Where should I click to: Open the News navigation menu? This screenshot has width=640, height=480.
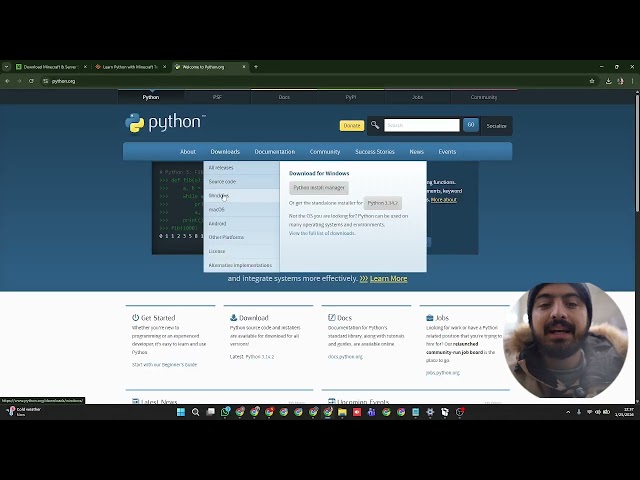tap(416, 151)
